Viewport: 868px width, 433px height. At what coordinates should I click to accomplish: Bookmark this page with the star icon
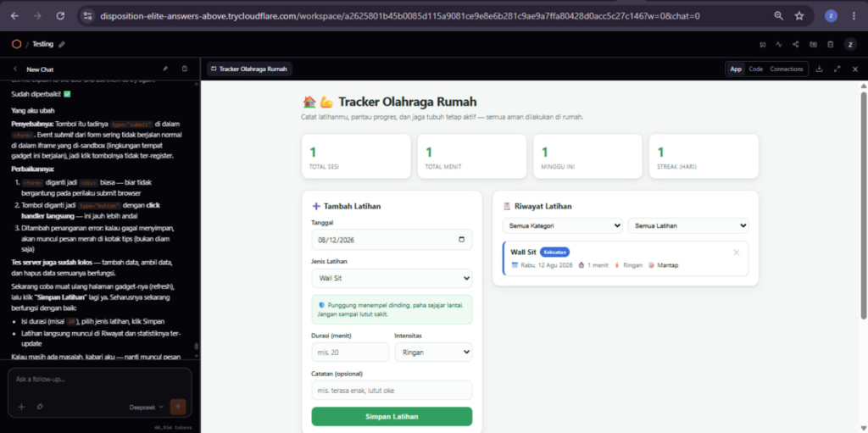(x=799, y=16)
